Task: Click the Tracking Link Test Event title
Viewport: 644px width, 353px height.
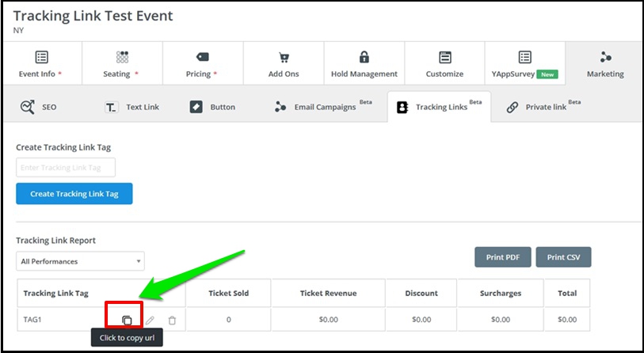Action: pyautogui.click(x=93, y=16)
